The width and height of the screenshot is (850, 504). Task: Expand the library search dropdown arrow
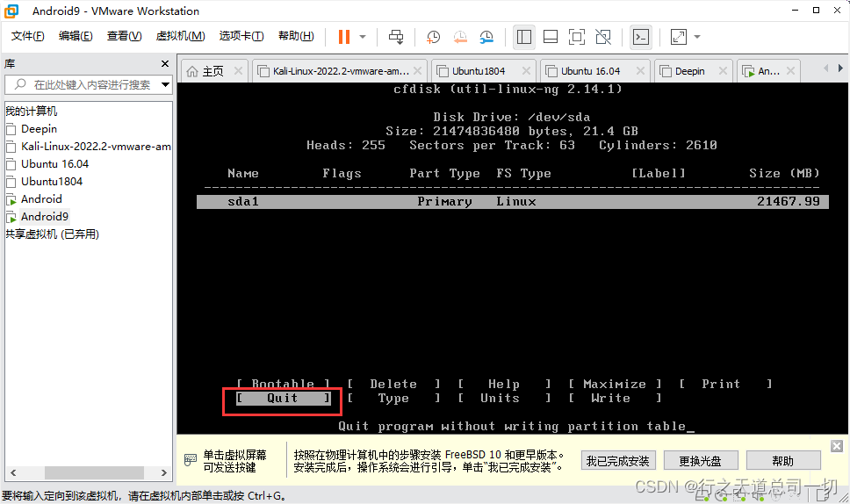point(165,84)
